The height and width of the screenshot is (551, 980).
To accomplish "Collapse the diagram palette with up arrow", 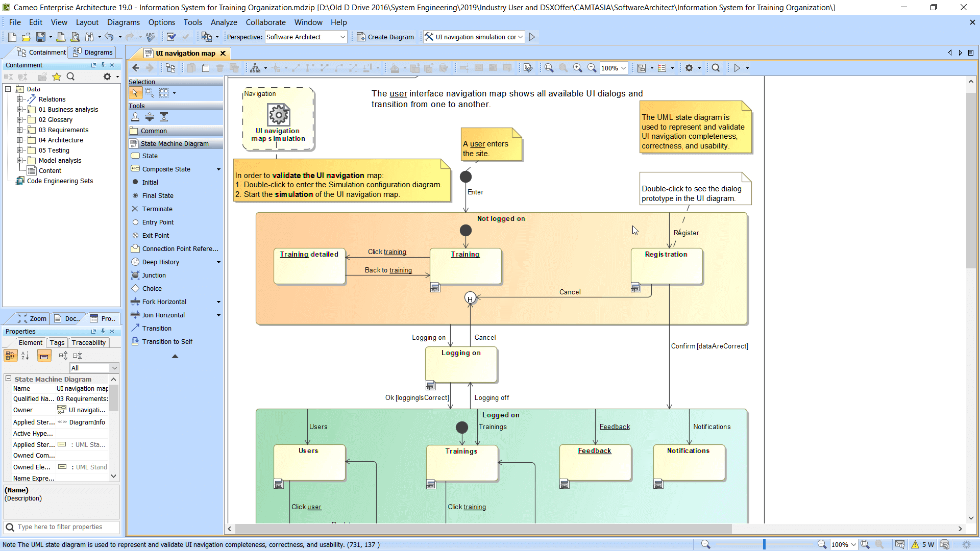I will click(x=175, y=356).
